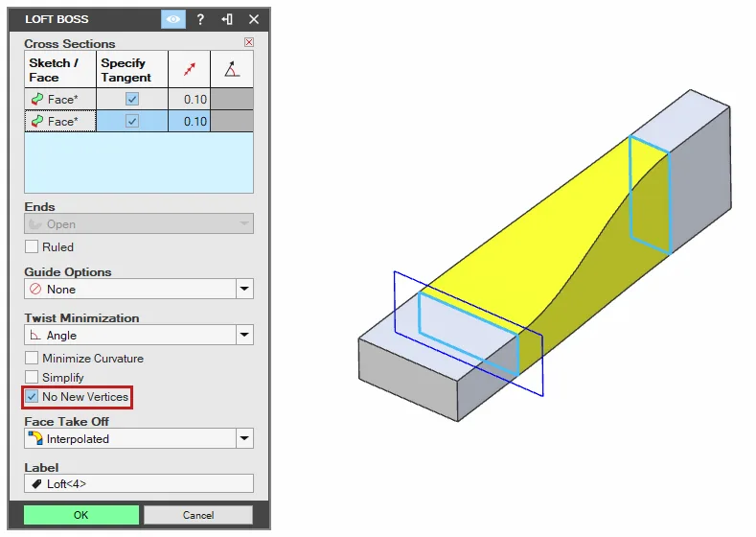Screen dimensions: 756x537
Task: Click the gray angle cell in second Face row
Action: [x=232, y=121]
